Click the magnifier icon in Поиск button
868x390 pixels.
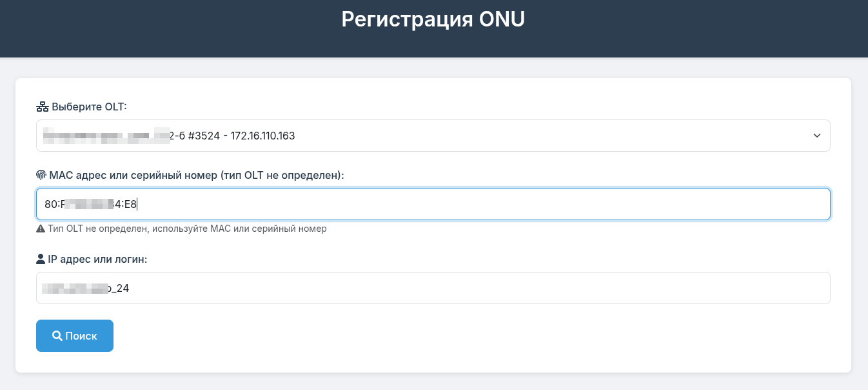click(57, 336)
